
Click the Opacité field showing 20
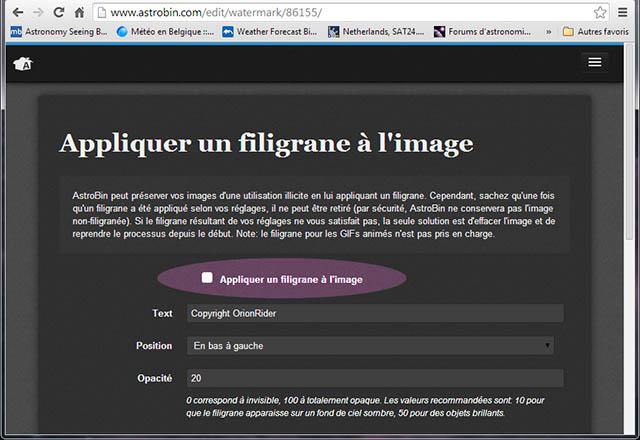point(375,378)
